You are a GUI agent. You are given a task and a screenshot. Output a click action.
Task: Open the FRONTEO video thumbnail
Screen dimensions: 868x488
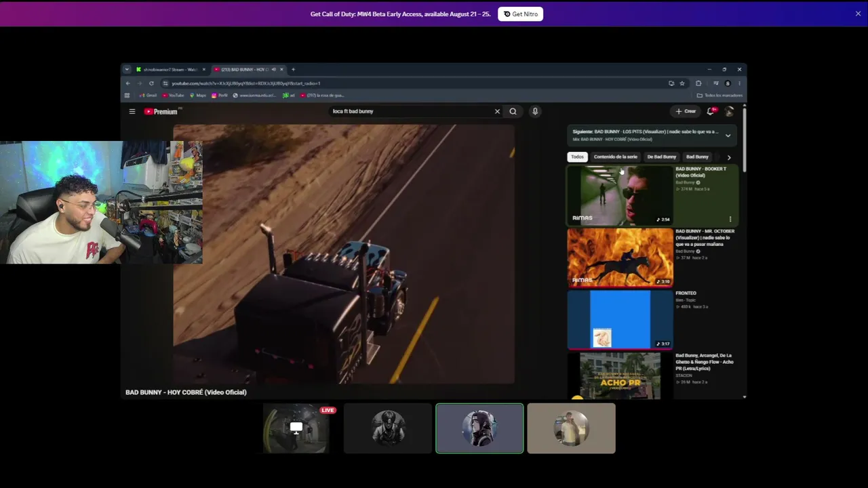point(620,320)
